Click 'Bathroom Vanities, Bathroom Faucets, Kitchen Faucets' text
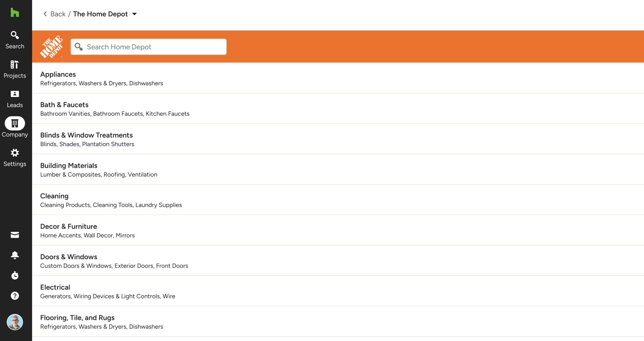 point(115,114)
